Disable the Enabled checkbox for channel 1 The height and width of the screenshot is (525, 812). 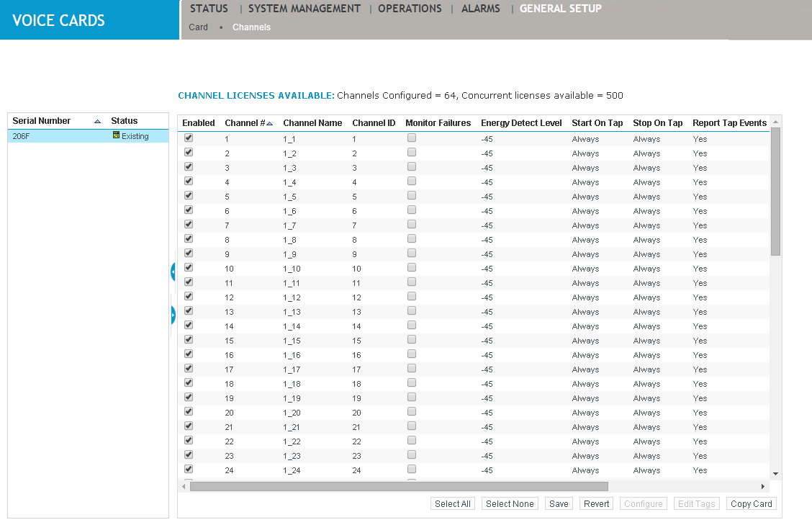tap(188, 138)
